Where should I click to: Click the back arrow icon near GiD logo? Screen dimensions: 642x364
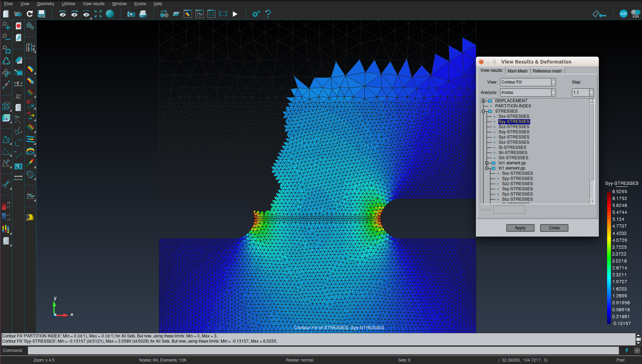point(599,14)
